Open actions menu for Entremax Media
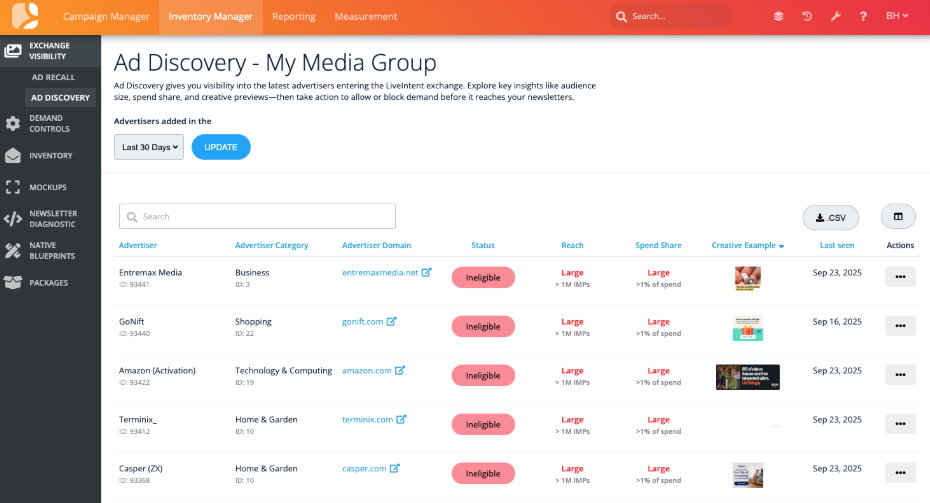930x503 pixels. pos(899,277)
